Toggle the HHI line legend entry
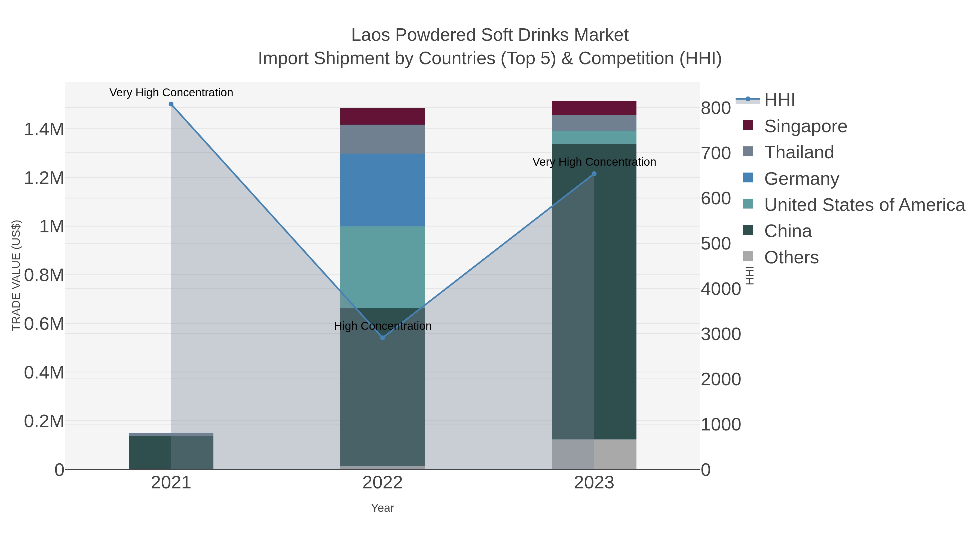Image resolution: width=980 pixels, height=551 pixels. 765,100
